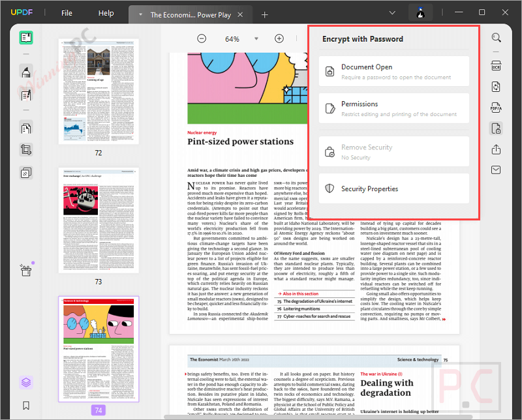Screen dimensions: 522x420
Task: Click the UPDF logo
Action: [22, 12]
